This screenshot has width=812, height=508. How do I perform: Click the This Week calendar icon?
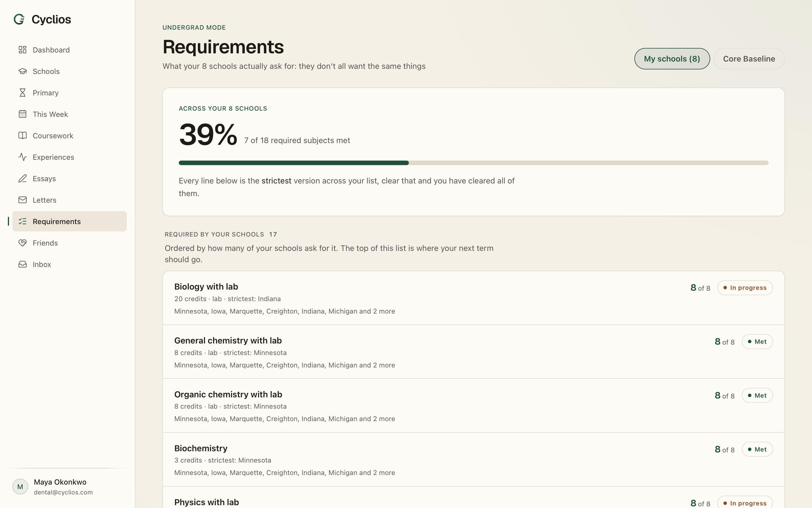[x=23, y=114]
